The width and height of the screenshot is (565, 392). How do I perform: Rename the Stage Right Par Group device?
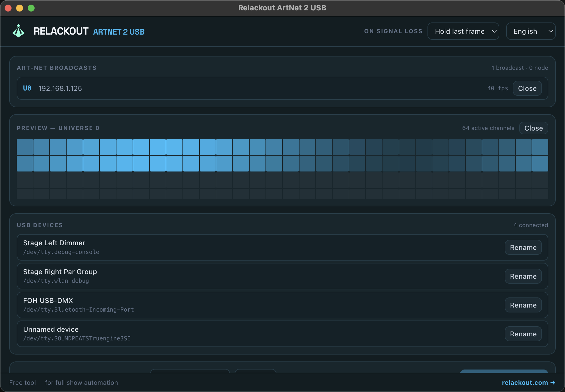[523, 276]
